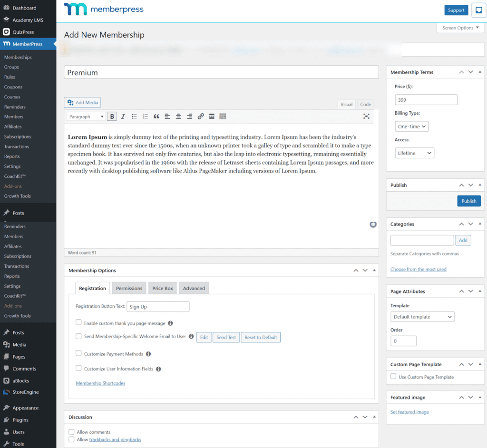Open the Billing Type dropdown
The width and height of the screenshot is (487, 448).
click(x=413, y=126)
